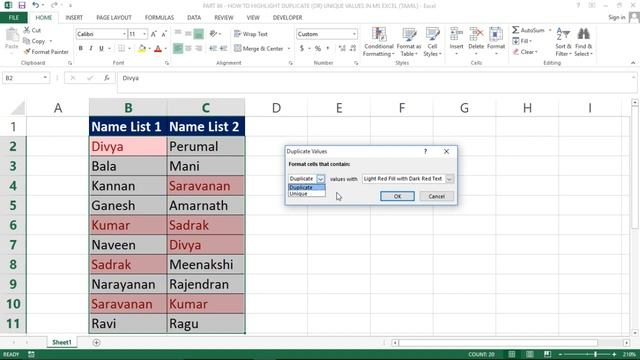Switch to the DEVELOPER tab
The image size is (640, 360).
click(287, 18)
